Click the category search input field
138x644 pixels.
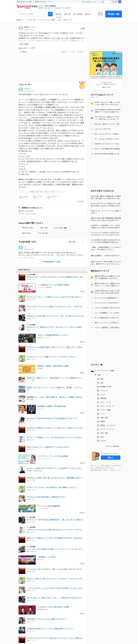32,14
